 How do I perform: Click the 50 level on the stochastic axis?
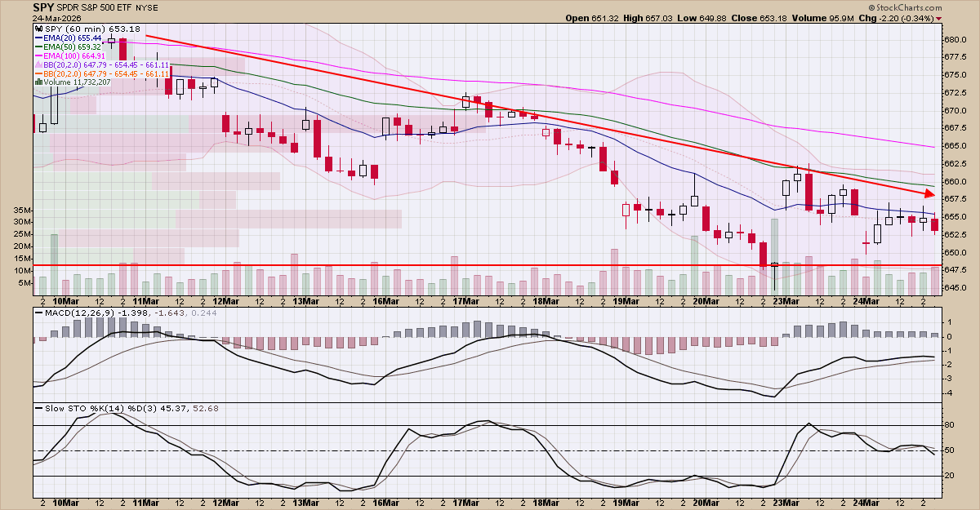[950, 450]
